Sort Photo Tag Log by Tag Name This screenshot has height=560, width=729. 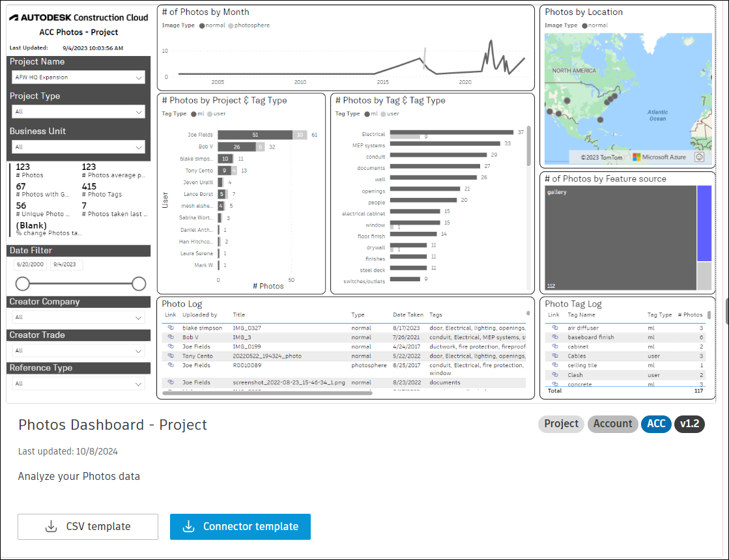tap(581, 315)
